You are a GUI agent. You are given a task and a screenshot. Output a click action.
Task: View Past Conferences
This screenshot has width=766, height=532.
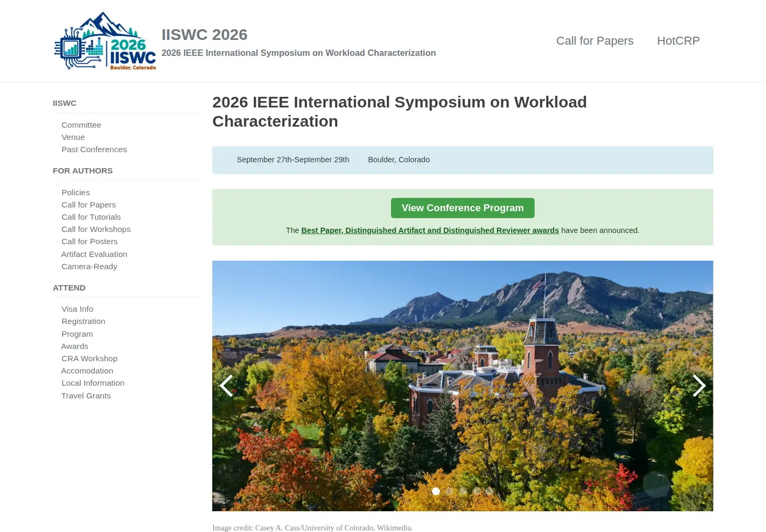[x=94, y=149]
